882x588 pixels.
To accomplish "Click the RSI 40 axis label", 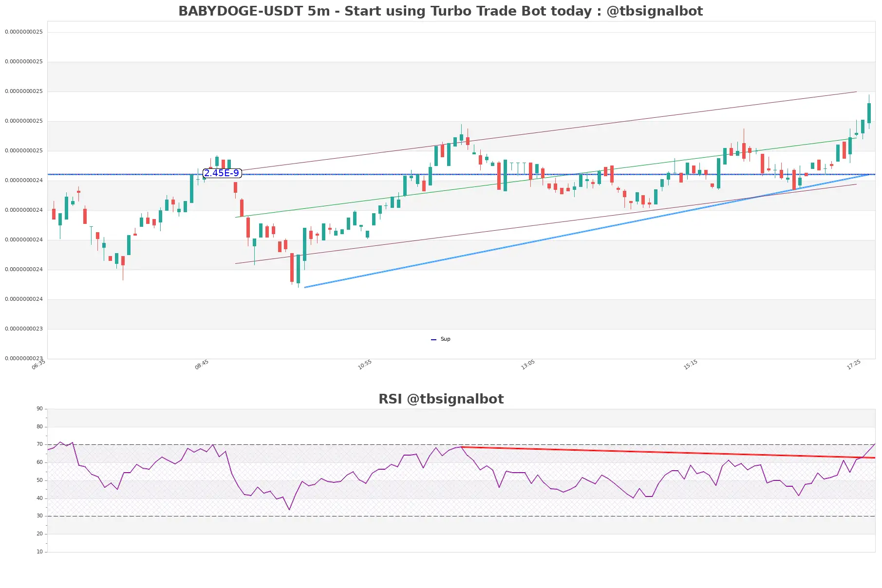I will (x=39, y=498).
